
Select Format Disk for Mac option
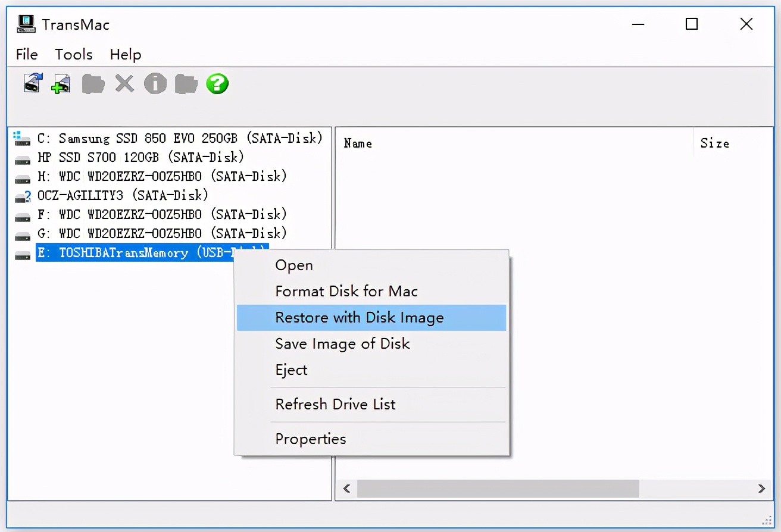point(346,292)
